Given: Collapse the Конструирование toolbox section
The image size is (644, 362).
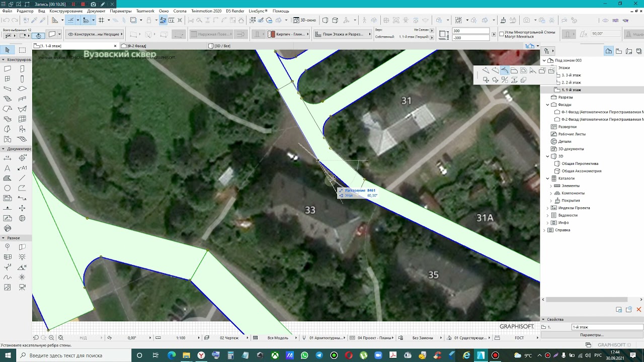Looking at the screenshot, I should coord(4,60).
